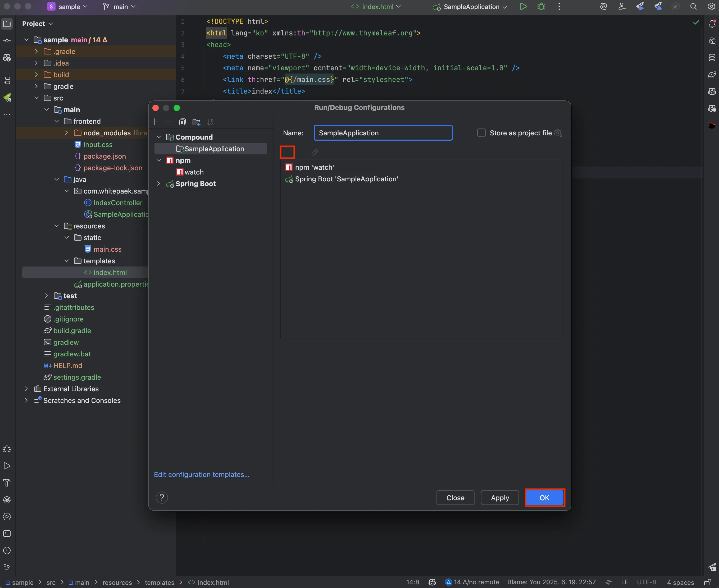
Task: Click the OK button
Action: [544, 498]
